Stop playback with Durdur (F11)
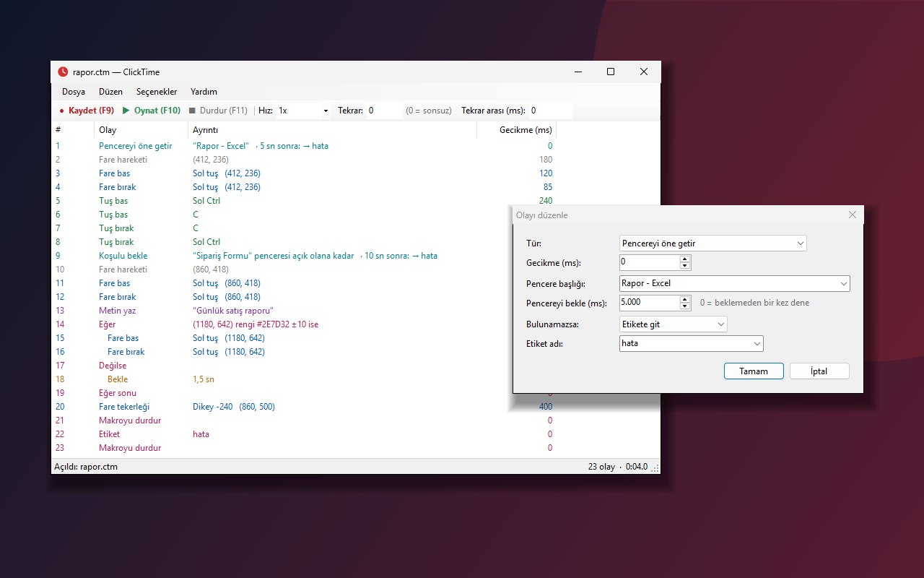Screen dimensions: 924x578 tap(218, 111)
